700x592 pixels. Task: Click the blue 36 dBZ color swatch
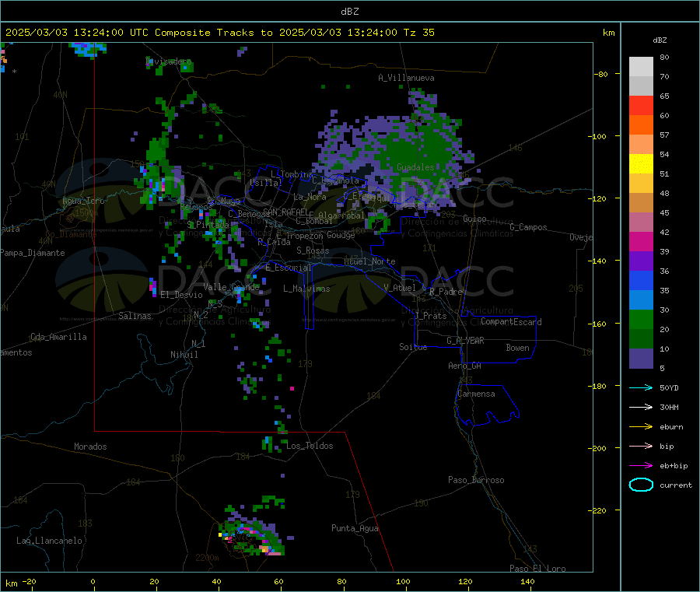coord(641,280)
